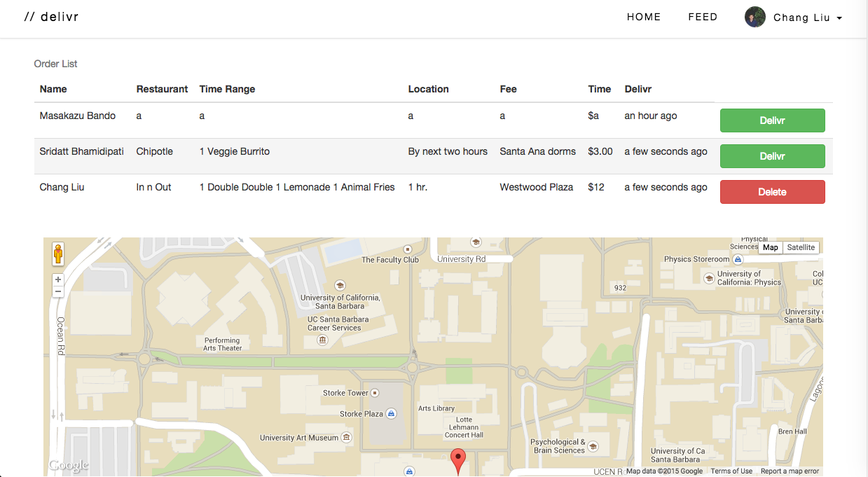The width and height of the screenshot is (868, 477).
Task: Click Report a map error link
Action: (x=790, y=471)
